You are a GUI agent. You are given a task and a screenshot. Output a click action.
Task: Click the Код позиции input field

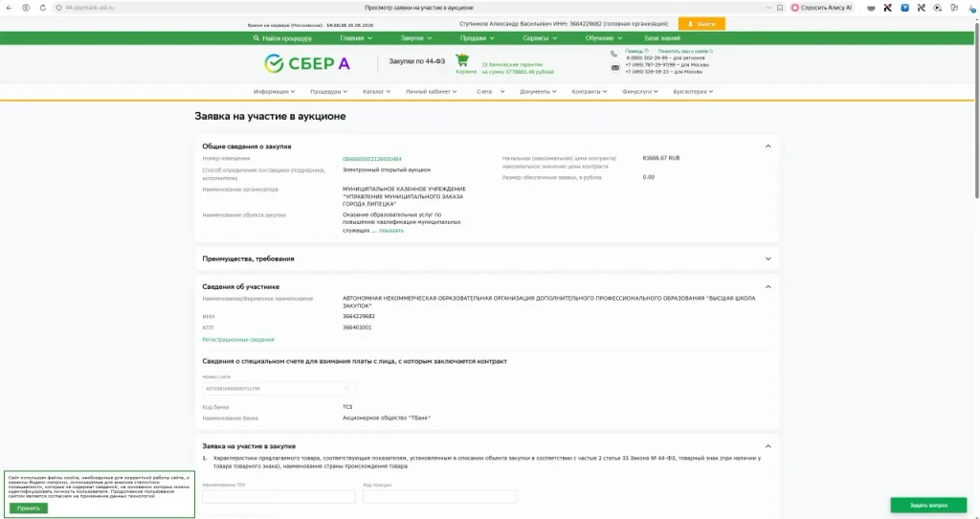tap(439, 496)
